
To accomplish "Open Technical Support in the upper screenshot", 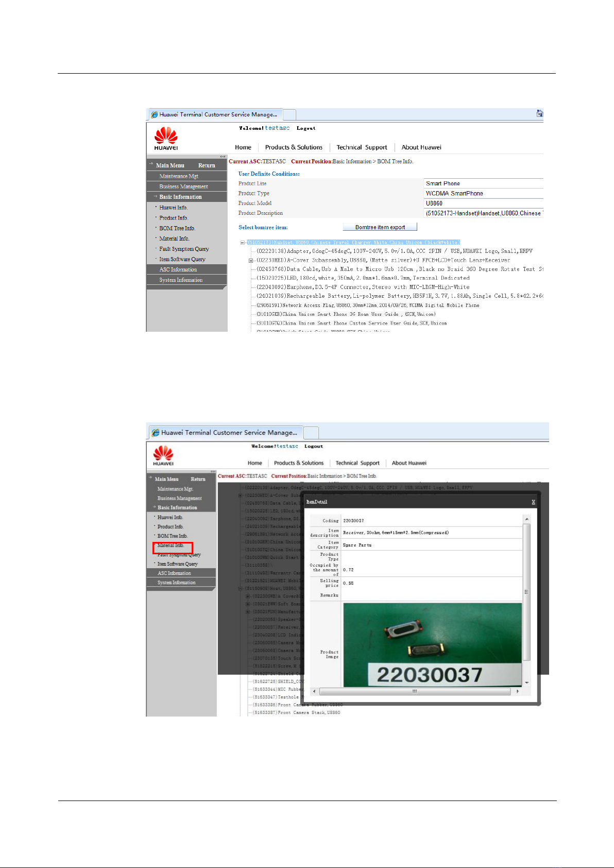I will [362, 147].
